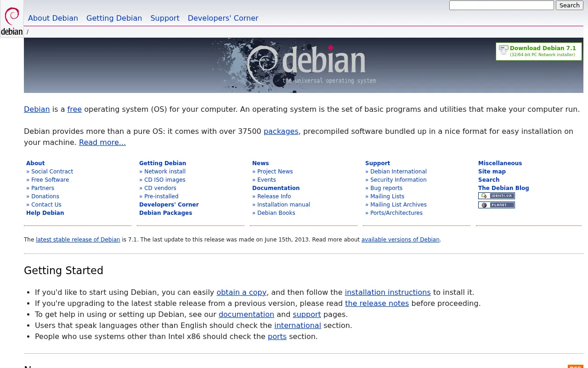Open Project News link
Viewport: 588px width, 368px height.
(275, 172)
